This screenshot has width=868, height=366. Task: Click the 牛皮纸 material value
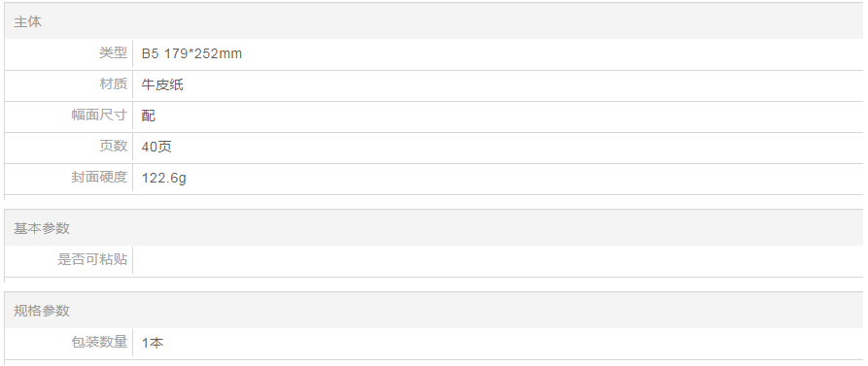point(162,84)
